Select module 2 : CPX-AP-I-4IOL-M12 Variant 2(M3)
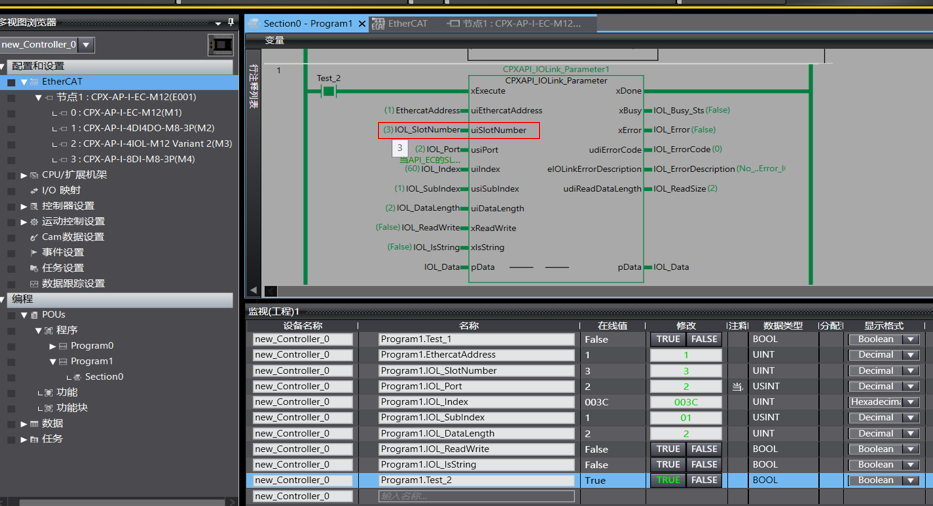Viewport: 933px width, 506px height. tap(151, 143)
